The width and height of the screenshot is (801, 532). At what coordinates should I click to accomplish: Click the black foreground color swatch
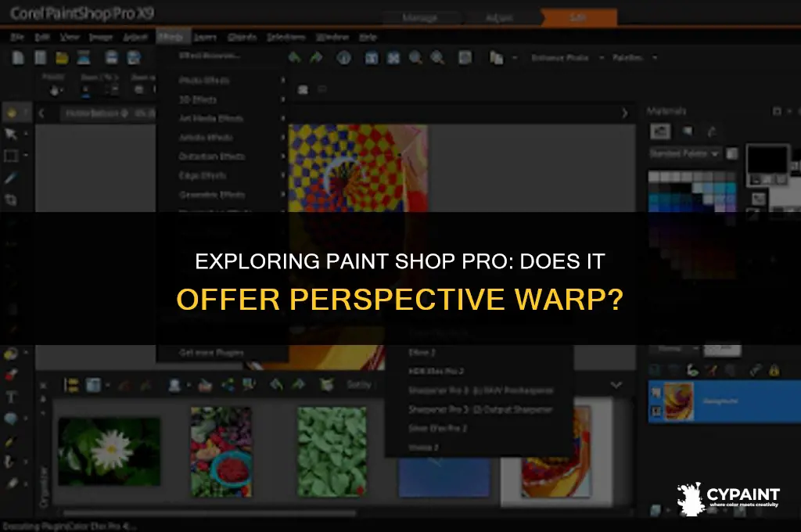click(x=767, y=160)
